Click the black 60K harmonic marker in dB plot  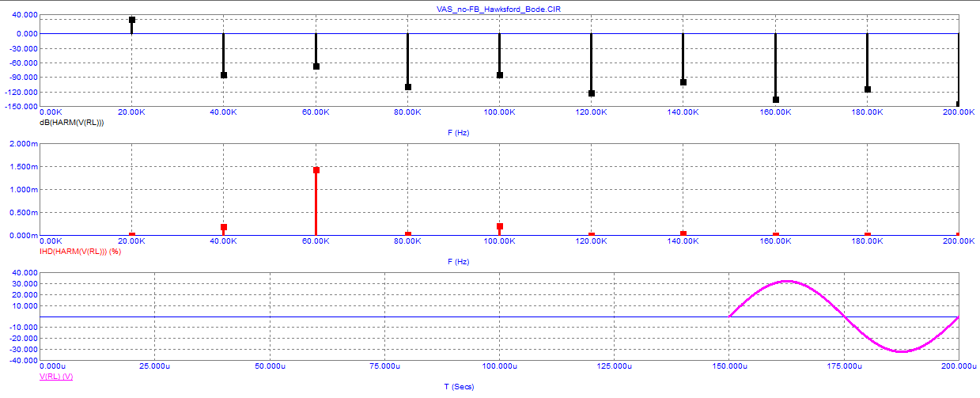[316, 66]
